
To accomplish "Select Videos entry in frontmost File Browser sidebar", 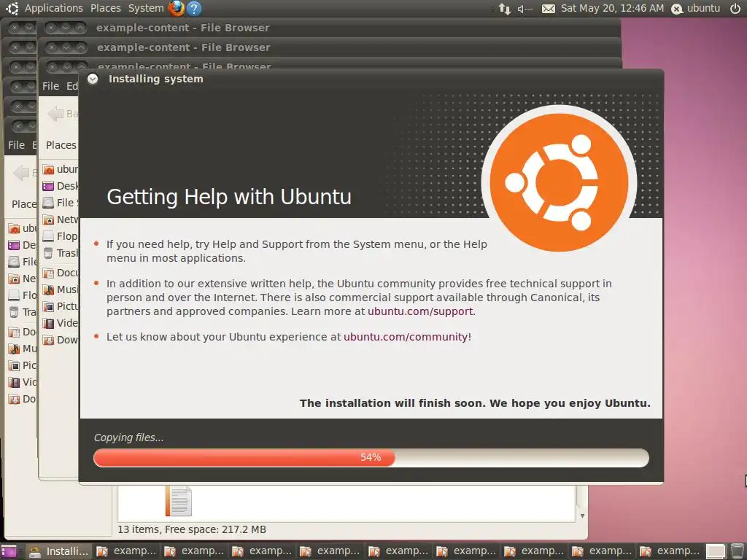I will [60, 323].
